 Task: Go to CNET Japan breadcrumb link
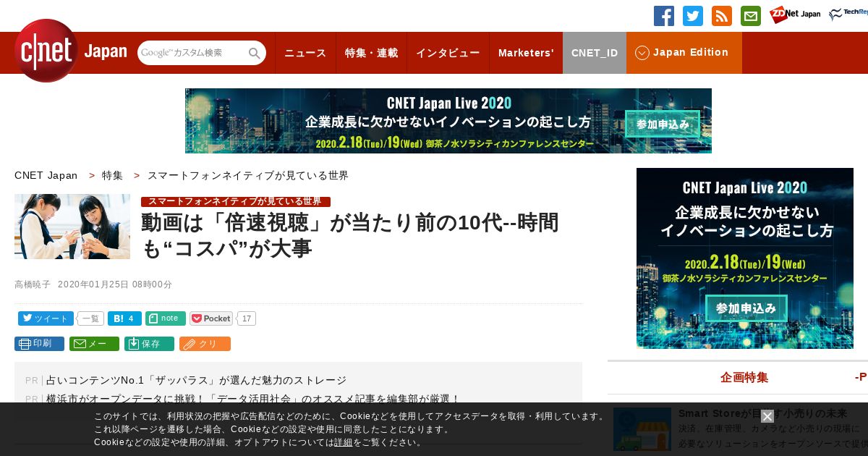(x=46, y=176)
